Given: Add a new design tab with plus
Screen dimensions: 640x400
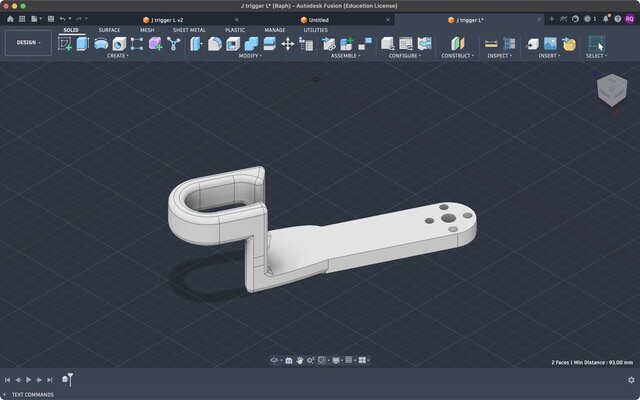Looking at the screenshot, I should tap(552, 19).
